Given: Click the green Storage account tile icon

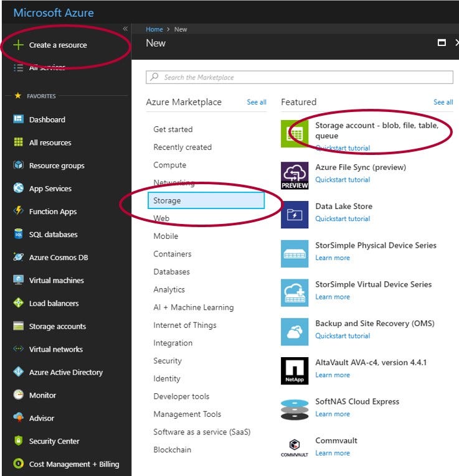Looking at the screenshot, I should [295, 134].
